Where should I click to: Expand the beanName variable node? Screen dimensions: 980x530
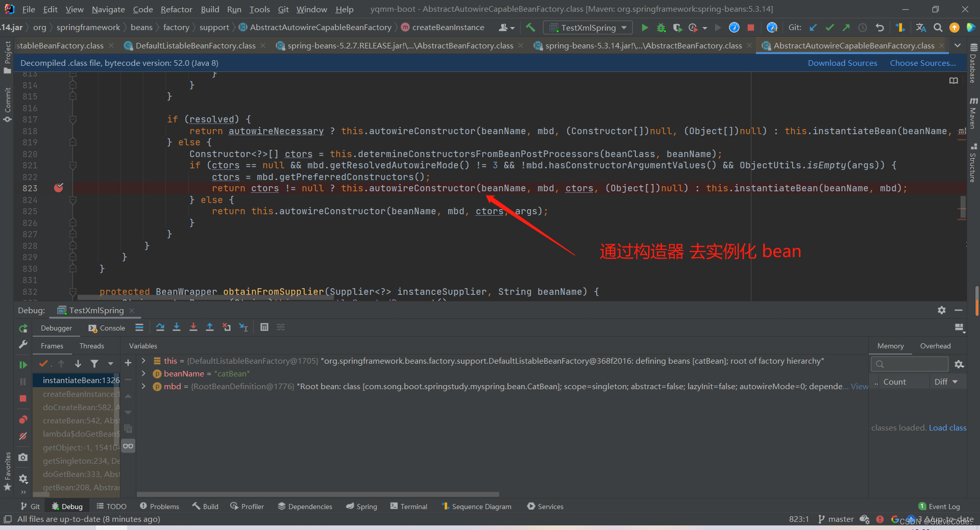pyautogui.click(x=143, y=373)
